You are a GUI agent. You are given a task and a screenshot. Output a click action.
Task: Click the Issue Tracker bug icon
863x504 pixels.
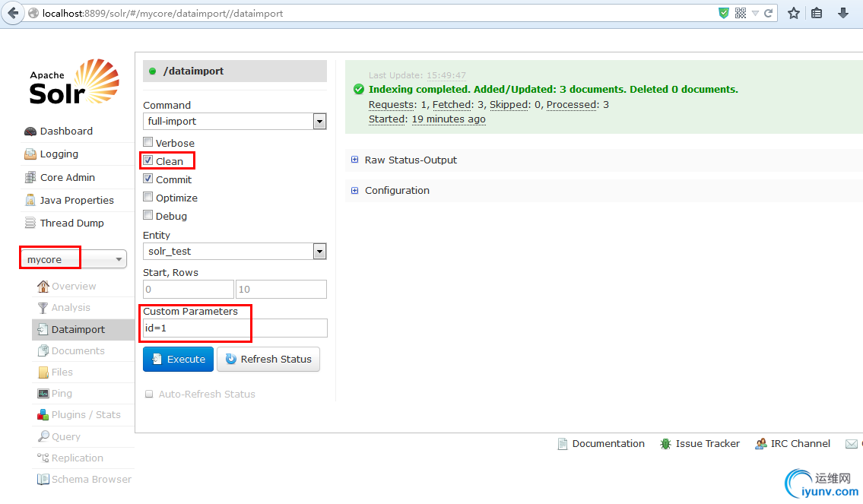coord(665,443)
